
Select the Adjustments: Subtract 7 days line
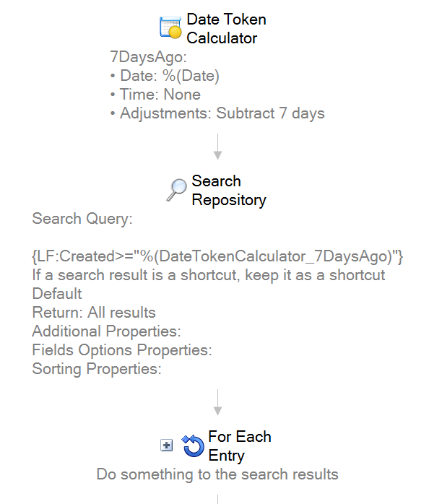tap(217, 113)
